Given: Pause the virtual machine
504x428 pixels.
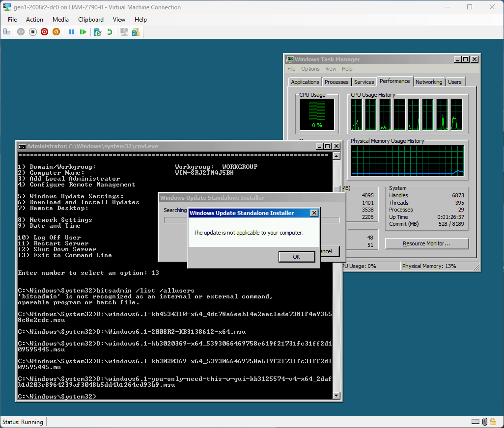Looking at the screenshot, I should 71,32.
